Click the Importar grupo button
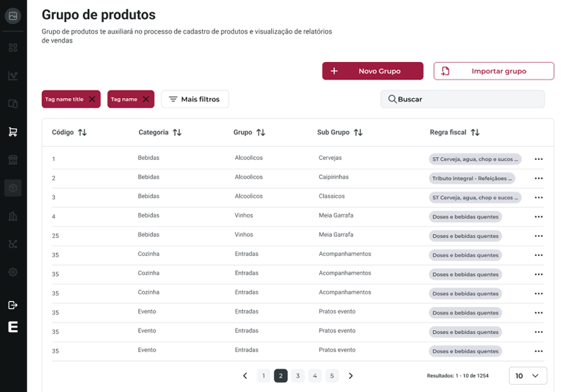This screenshot has height=392, width=588. coord(494,71)
